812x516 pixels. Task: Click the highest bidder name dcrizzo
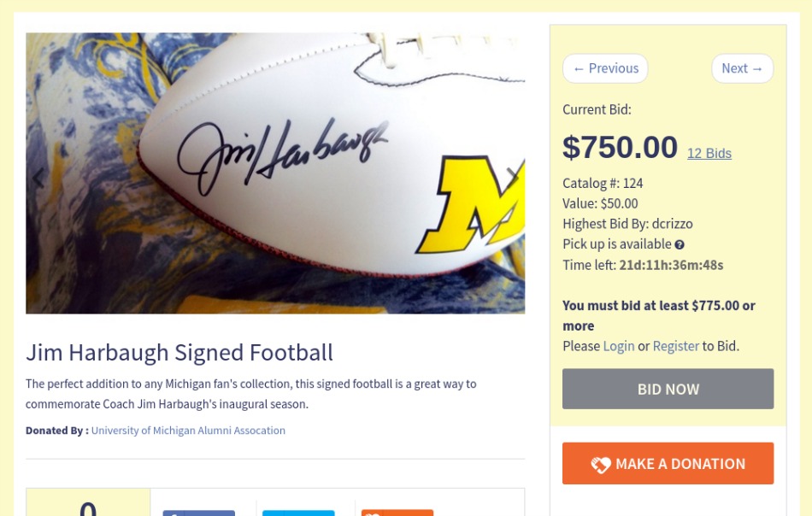tap(672, 224)
